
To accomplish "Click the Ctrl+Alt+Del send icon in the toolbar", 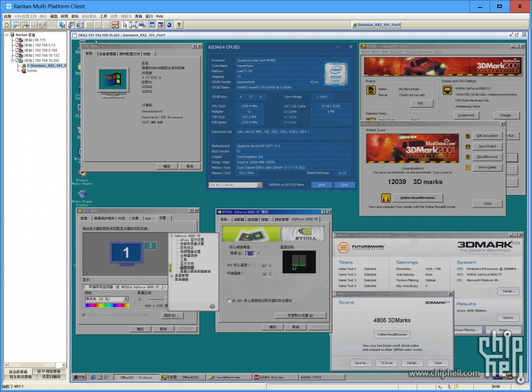I will pos(115,25).
